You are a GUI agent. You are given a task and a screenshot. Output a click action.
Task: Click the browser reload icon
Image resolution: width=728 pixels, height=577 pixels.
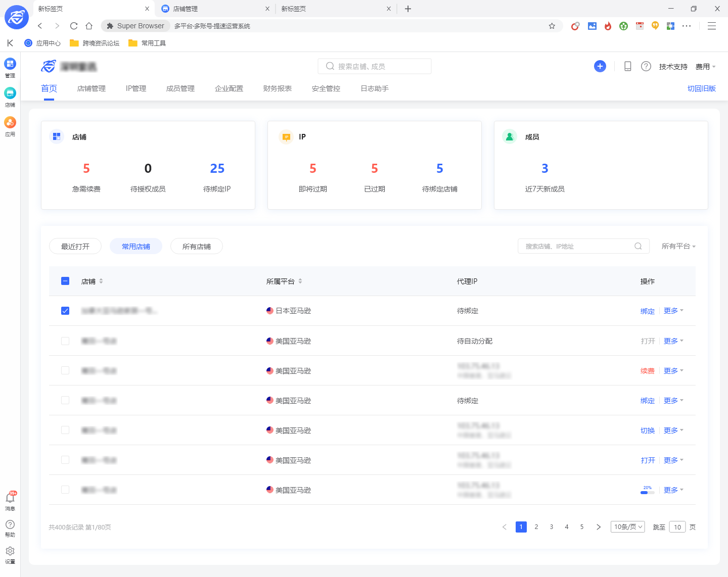coord(74,26)
